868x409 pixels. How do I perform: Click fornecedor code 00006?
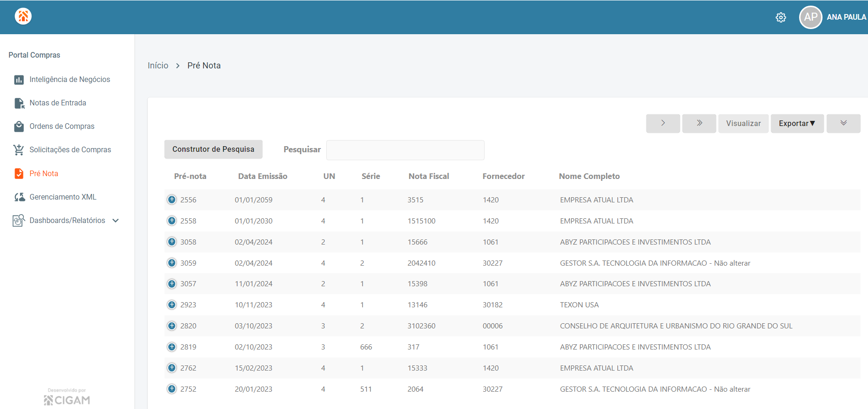493,326
